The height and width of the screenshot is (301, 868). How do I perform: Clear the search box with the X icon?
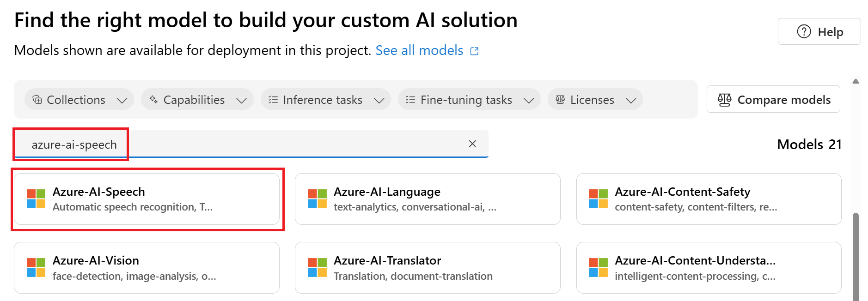[472, 144]
